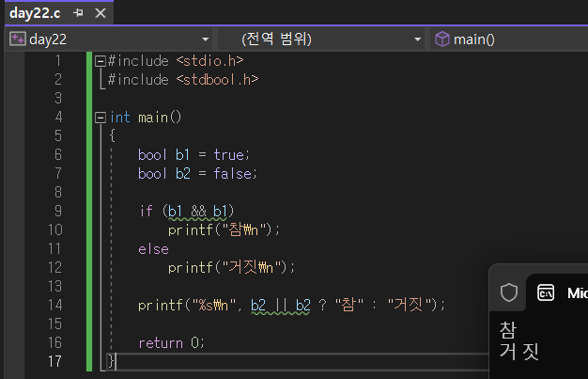
Task: Click the 'b1 && b1' underlined condition
Action: pos(197,212)
